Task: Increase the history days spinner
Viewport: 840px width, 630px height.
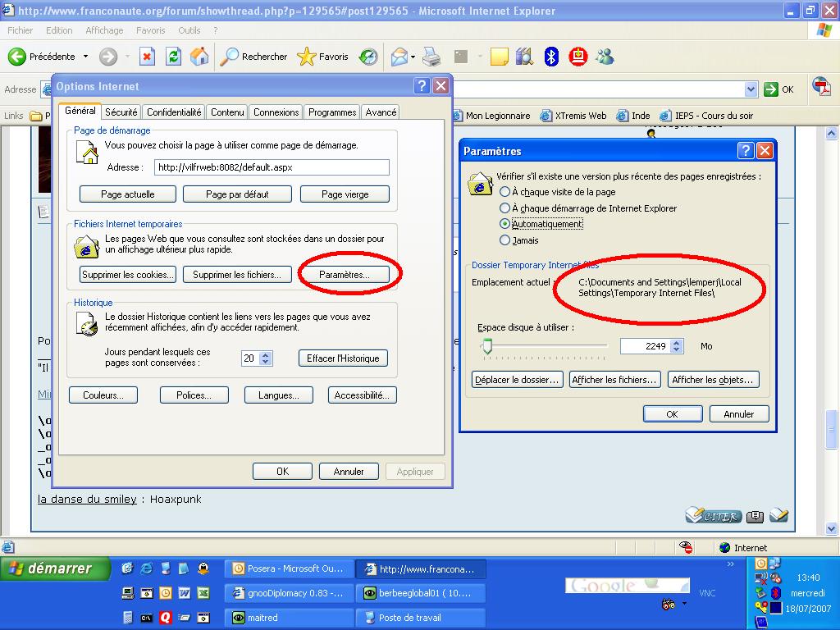Action: click(266, 354)
